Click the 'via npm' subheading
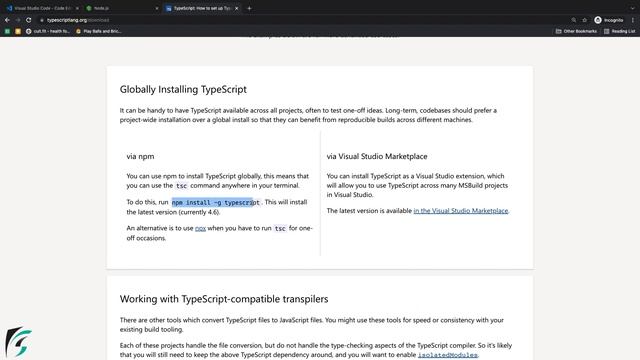Viewport: 640px width, 360px height. pos(140,156)
